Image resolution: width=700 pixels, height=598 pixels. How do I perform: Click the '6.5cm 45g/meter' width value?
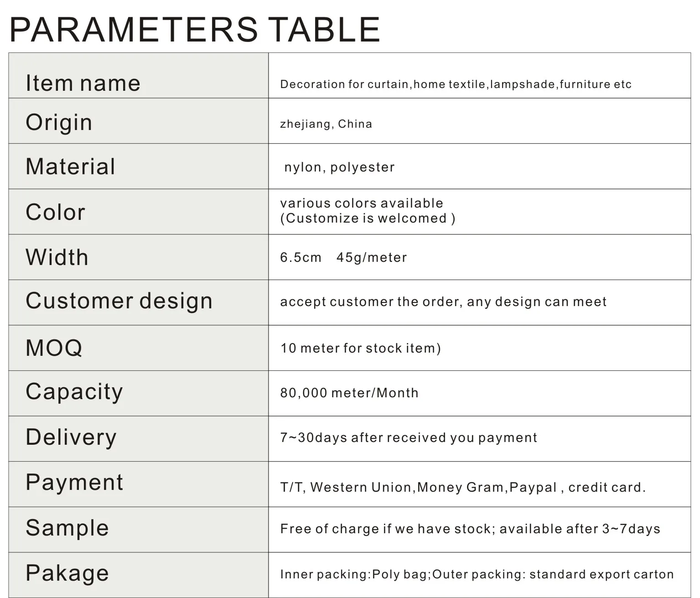point(343,258)
